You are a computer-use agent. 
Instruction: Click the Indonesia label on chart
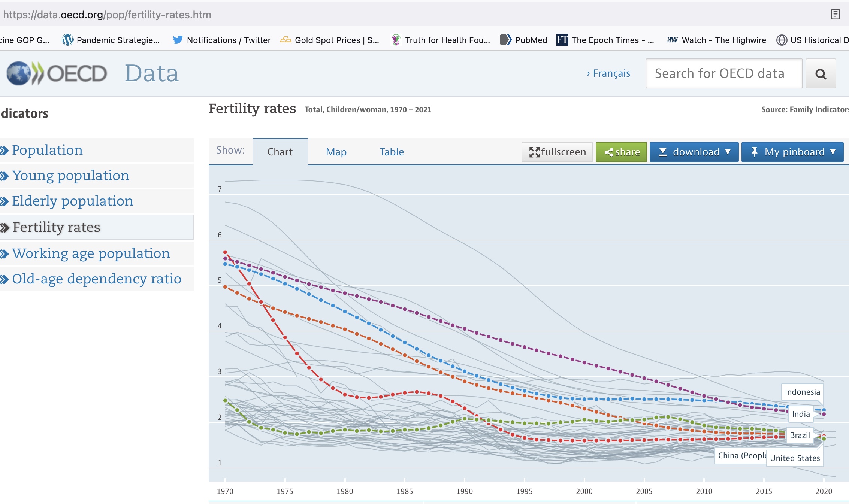(802, 392)
